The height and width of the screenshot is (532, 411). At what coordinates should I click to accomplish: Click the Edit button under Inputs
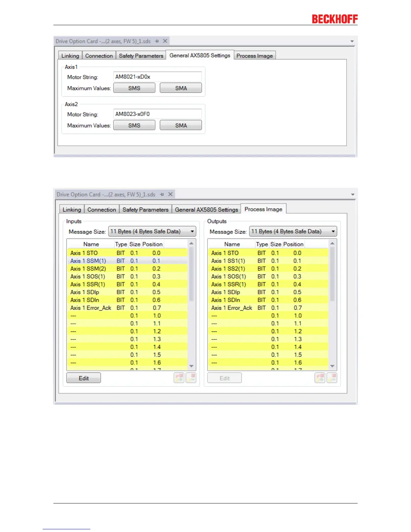click(x=84, y=378)
